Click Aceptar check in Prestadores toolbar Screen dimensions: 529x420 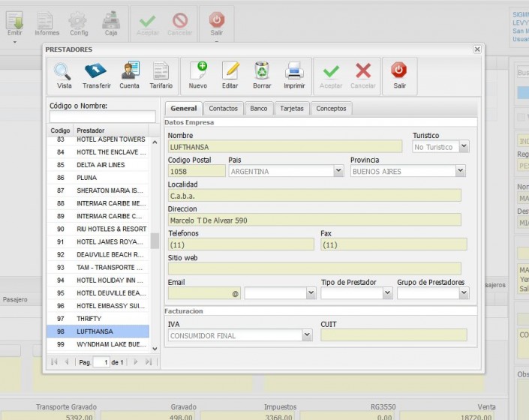click(x=331, y=76)
